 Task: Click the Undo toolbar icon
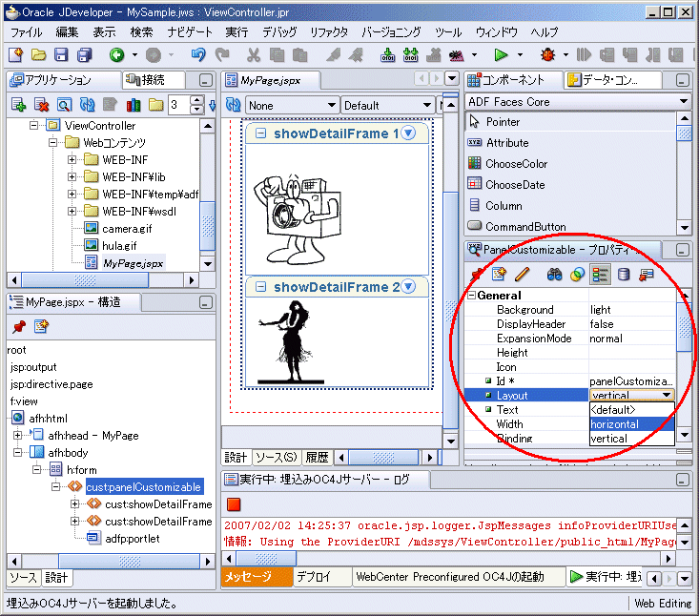click(198, 54)
